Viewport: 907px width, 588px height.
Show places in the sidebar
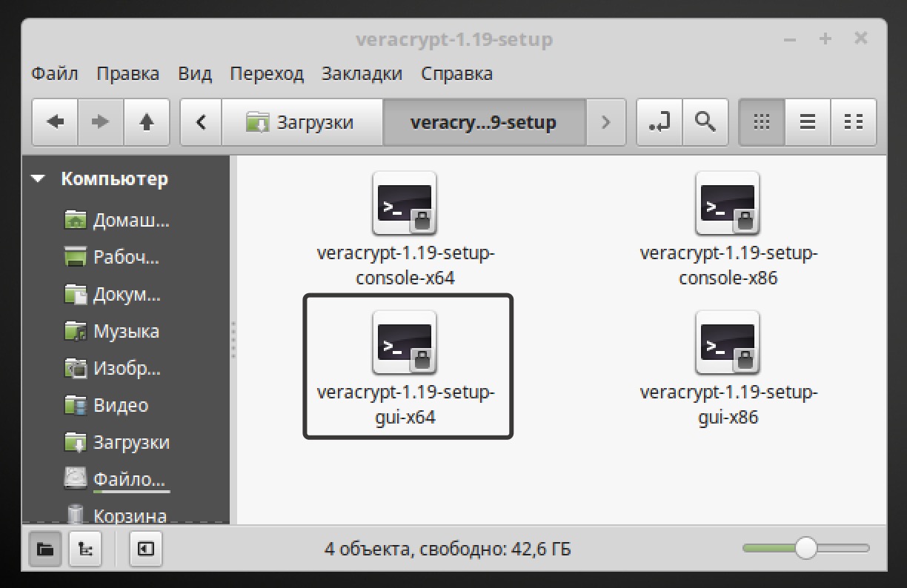point(45,549)
